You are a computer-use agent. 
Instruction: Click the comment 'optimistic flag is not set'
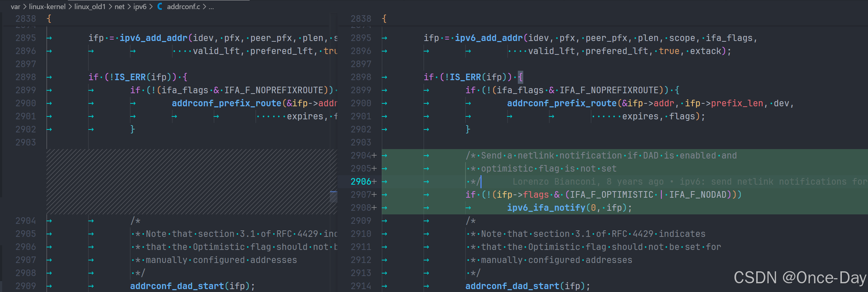pos(549,169)
